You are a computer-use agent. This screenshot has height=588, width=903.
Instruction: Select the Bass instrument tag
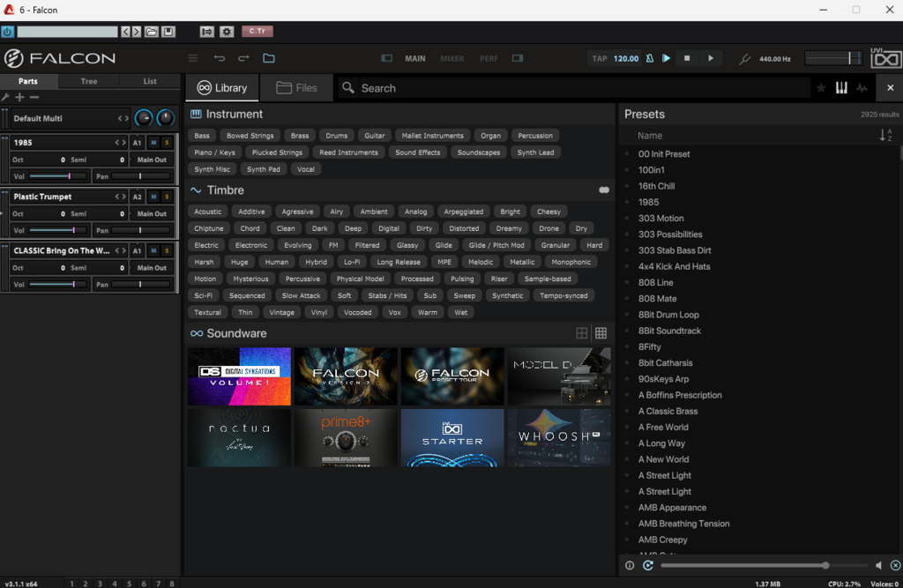(x=202, y=136)
